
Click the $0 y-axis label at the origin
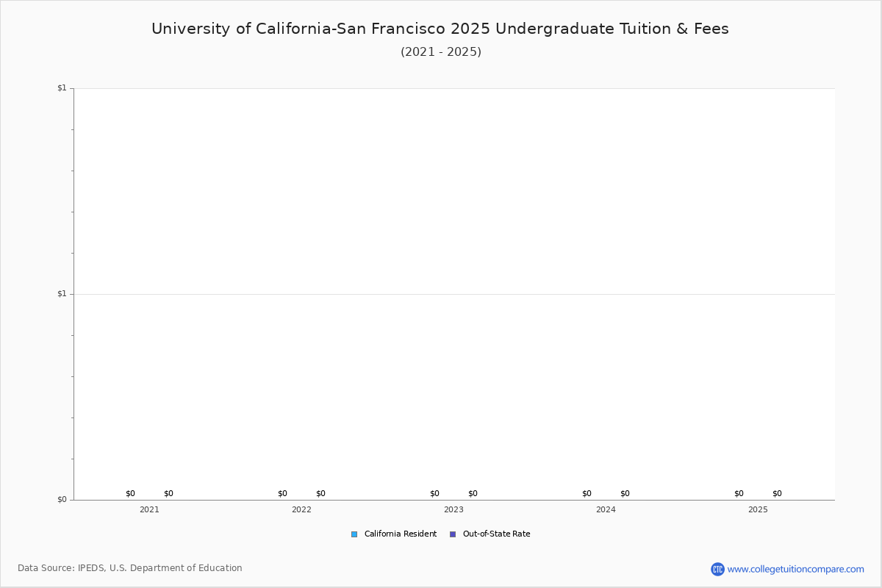pos(62,500)
